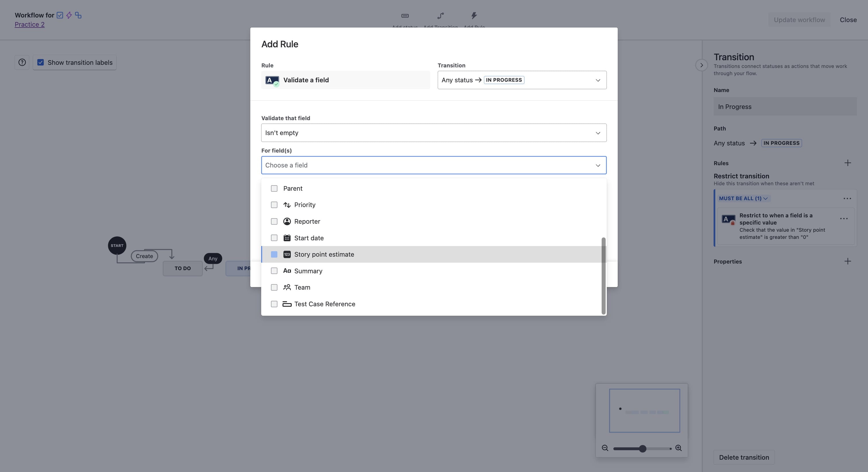Viewport: 868px width, 472px height.
Task: Check the Parent field checkbox
Action: (274, 188)
